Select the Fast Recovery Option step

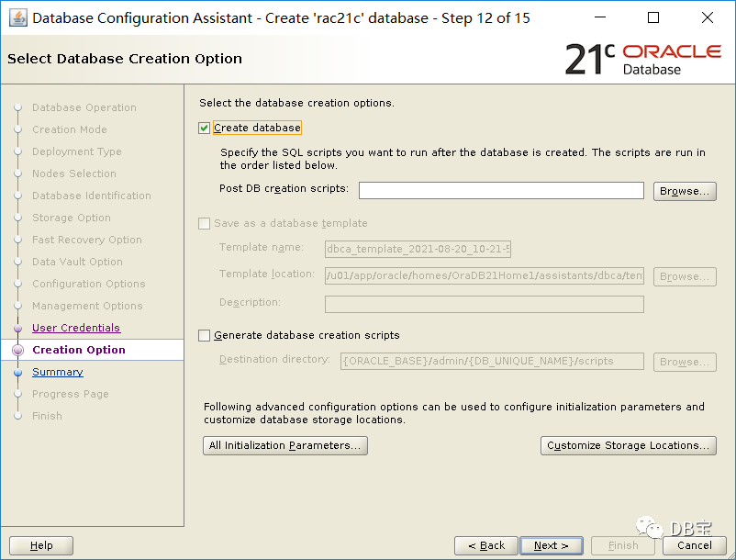coord(87,240)
